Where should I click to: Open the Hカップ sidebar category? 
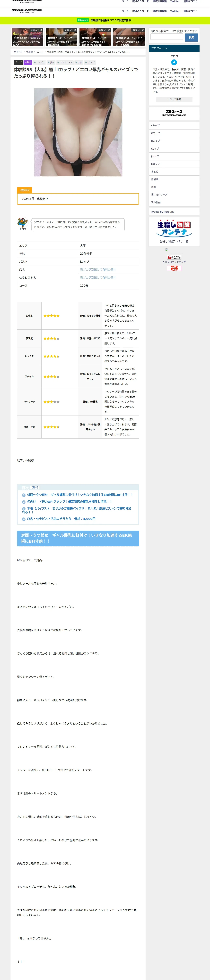pyautogui.click(x=174, y=141)
